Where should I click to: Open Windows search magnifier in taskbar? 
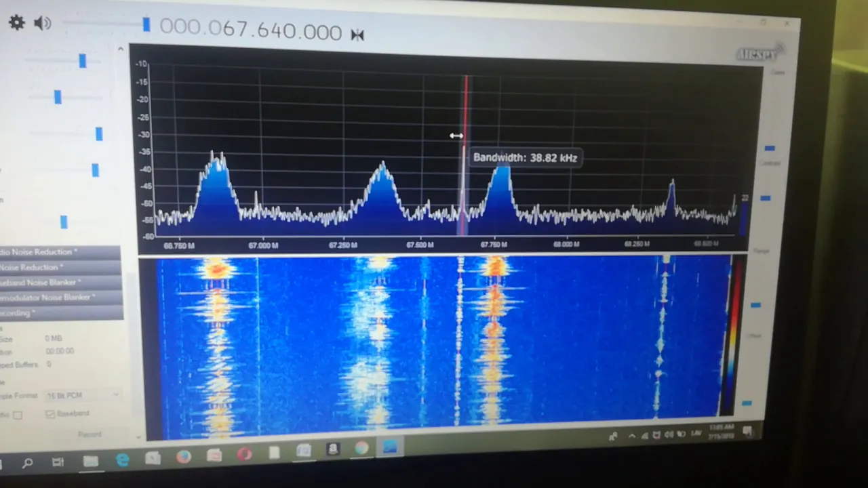(27, 464)
